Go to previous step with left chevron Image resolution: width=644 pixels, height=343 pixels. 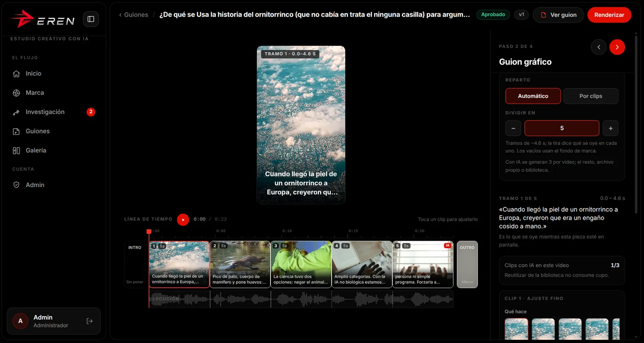pos(599,47)
